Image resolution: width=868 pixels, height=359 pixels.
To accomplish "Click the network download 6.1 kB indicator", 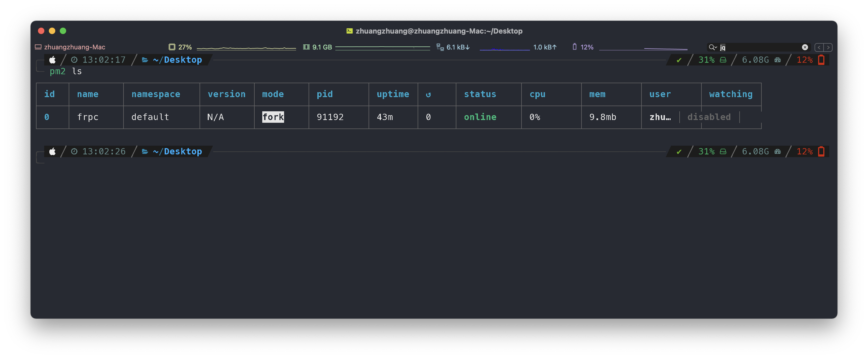I will pyautogui.click(x=453, y=47).
